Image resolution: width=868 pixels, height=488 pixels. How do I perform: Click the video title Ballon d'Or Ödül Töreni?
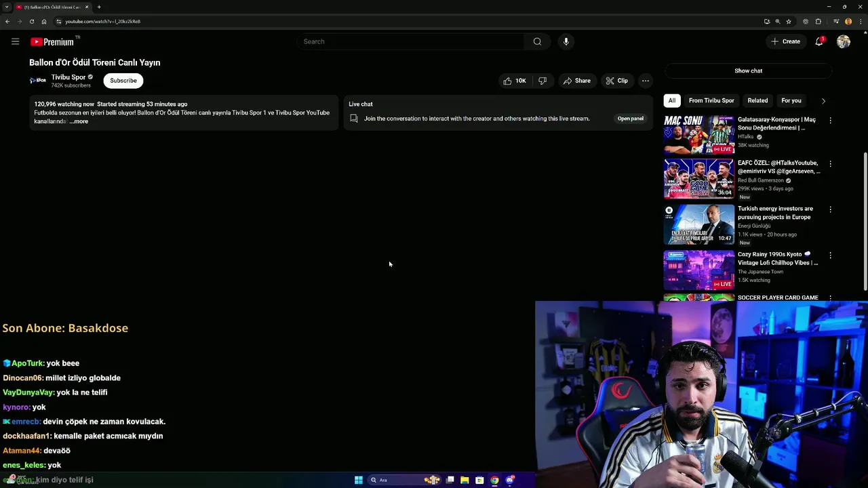coord(95,62)
